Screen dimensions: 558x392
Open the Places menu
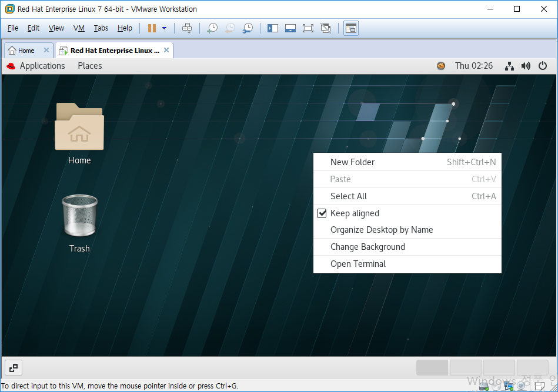pos(90,66)
